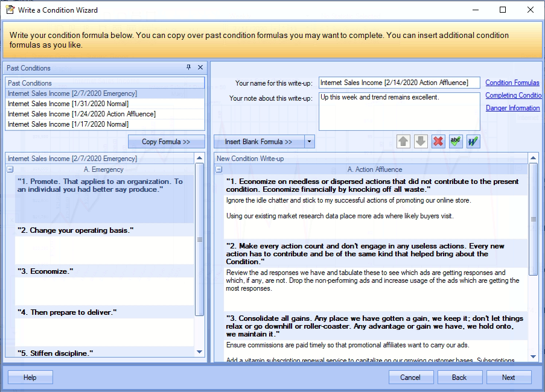Image resolution: width=545 pixels, height=392 pixels.
Task: Click the move formula up arrow icon
Action: point(403,141)
